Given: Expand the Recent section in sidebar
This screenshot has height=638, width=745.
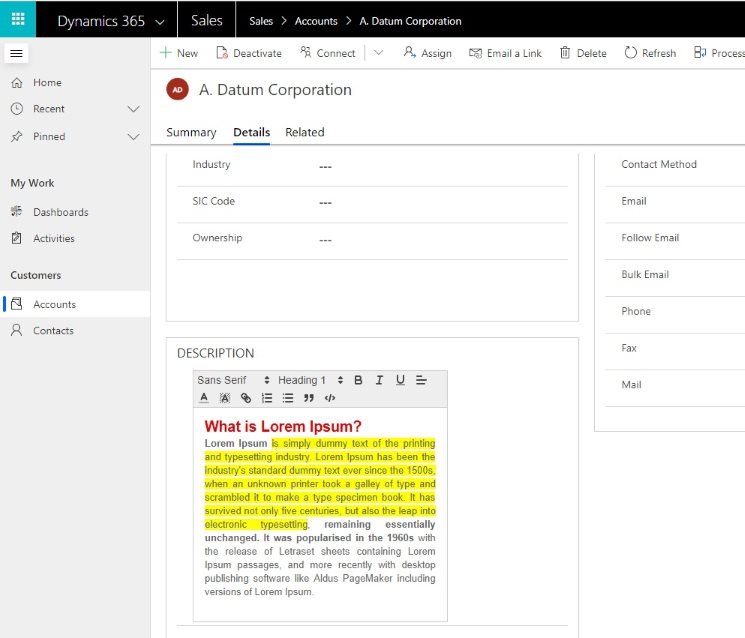Looking at the screenshot, I should (x=134, y=109).
